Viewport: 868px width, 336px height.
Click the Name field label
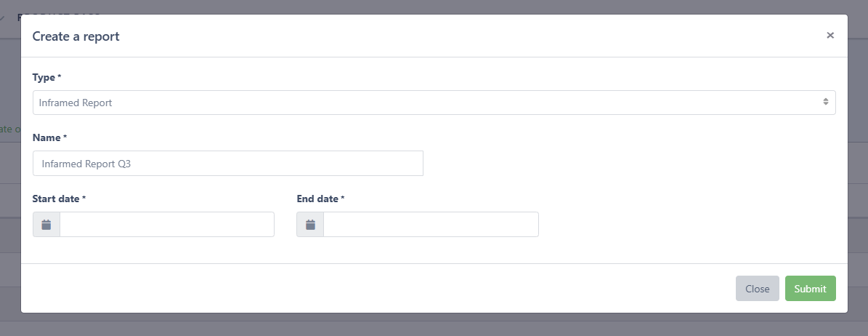[46, 137]
